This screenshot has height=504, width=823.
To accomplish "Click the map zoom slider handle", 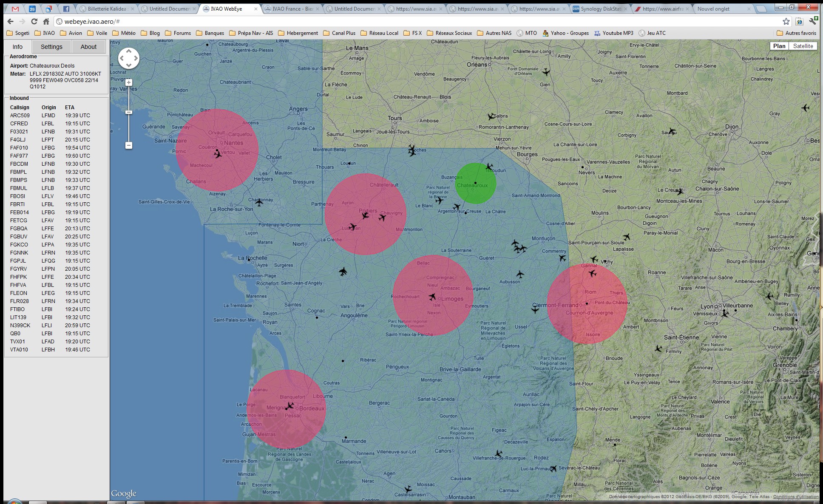I will pyautogui.click(x=129, y=112).
